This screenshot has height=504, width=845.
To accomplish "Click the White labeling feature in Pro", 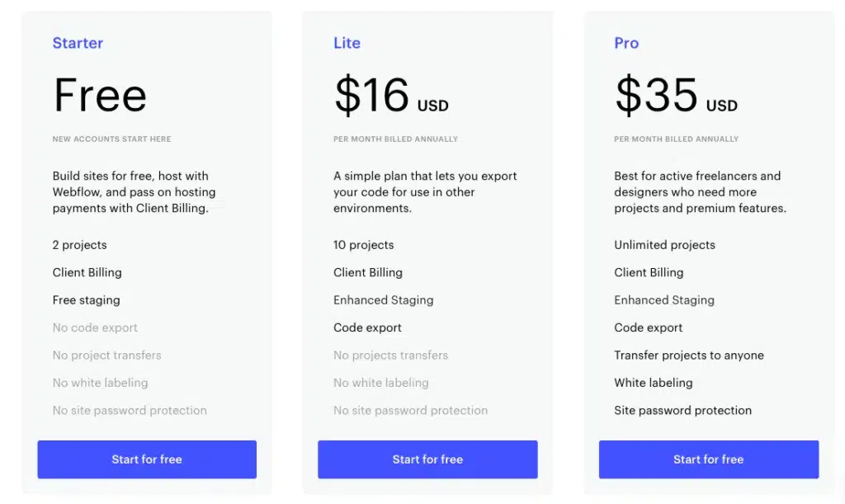I will point(653,383).
